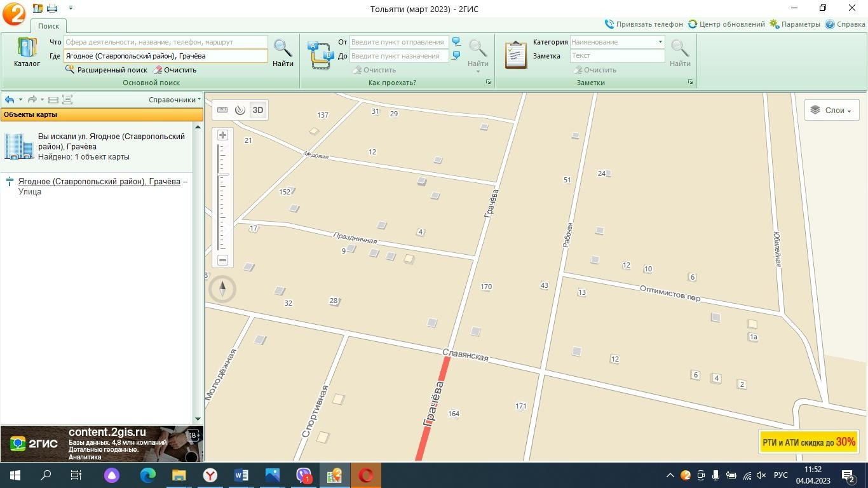Switch to the Поиск ribbon tab
868x488 pixels.
[48, 26]
